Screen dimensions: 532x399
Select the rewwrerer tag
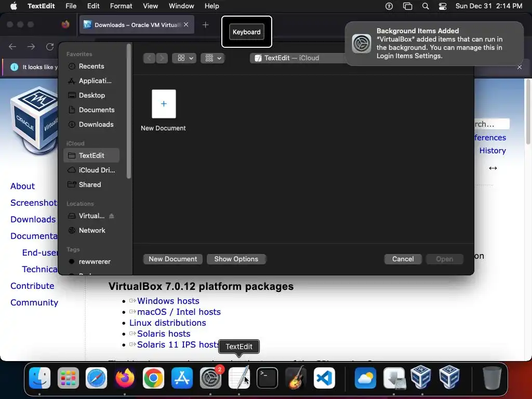pos(91,262)
